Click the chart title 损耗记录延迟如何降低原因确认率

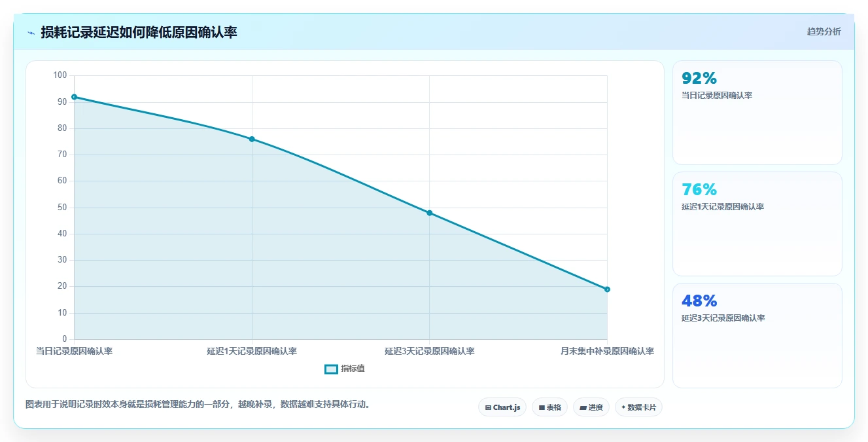tap(139, 32)
